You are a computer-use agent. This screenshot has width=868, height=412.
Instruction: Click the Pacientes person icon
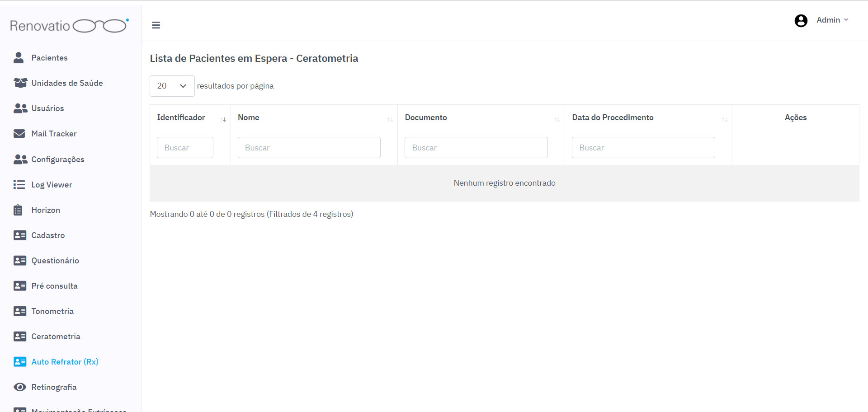click(x=19, y=58)
